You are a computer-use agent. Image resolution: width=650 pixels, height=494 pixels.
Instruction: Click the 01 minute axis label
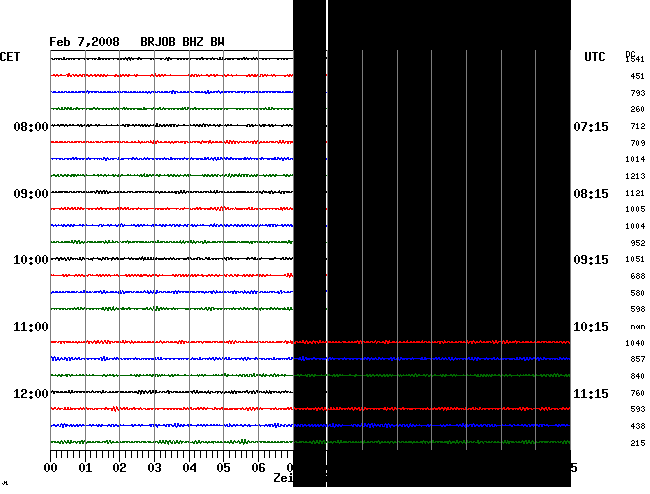tap(85, 468)
